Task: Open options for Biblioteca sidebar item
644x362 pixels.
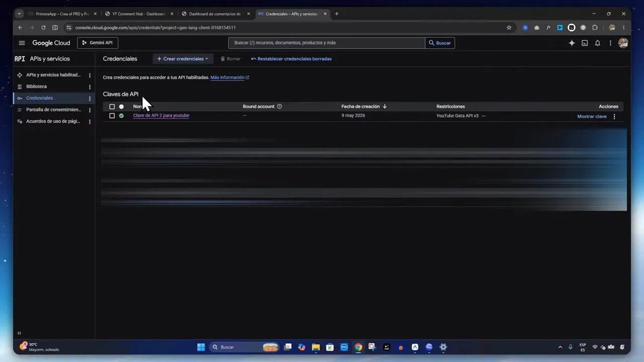Action: (90, 87)
